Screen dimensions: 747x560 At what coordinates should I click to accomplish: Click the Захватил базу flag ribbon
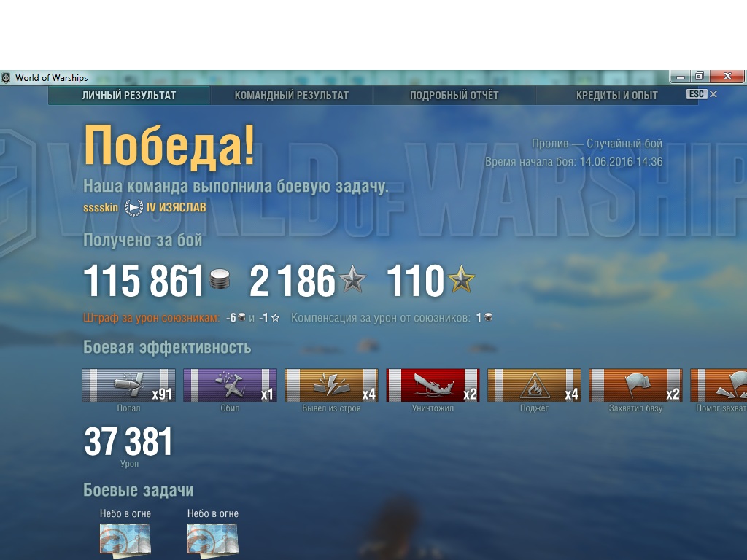coord(636,385)
